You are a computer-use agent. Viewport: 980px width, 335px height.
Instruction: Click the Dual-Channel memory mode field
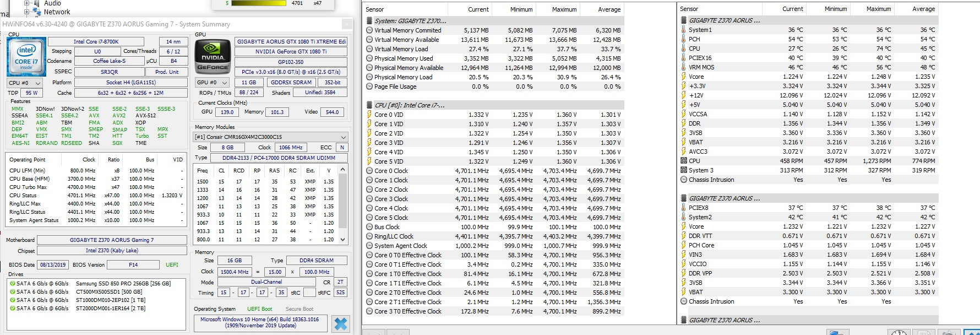[266, 282]
